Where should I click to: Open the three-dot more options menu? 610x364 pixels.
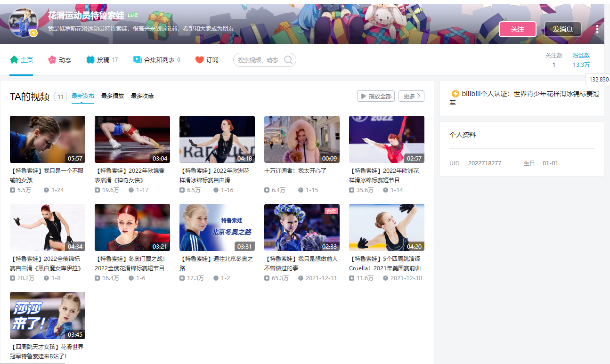pyautogui.click(x=597, y=29)
